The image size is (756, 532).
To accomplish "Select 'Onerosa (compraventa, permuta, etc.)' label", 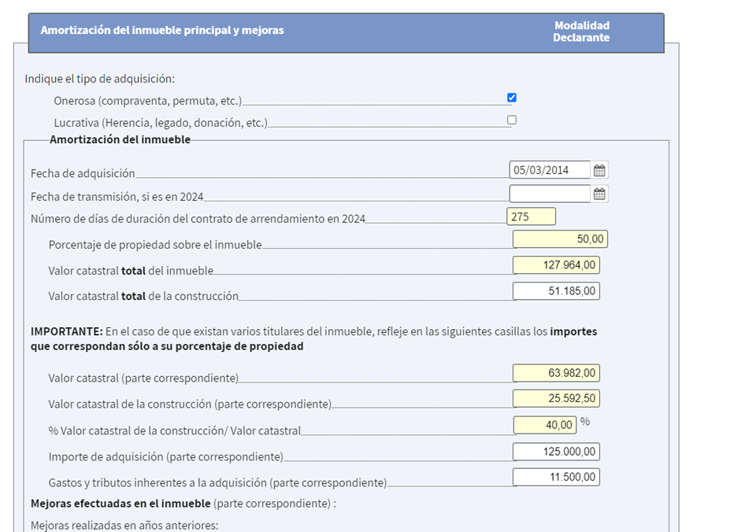I will 148,102.
